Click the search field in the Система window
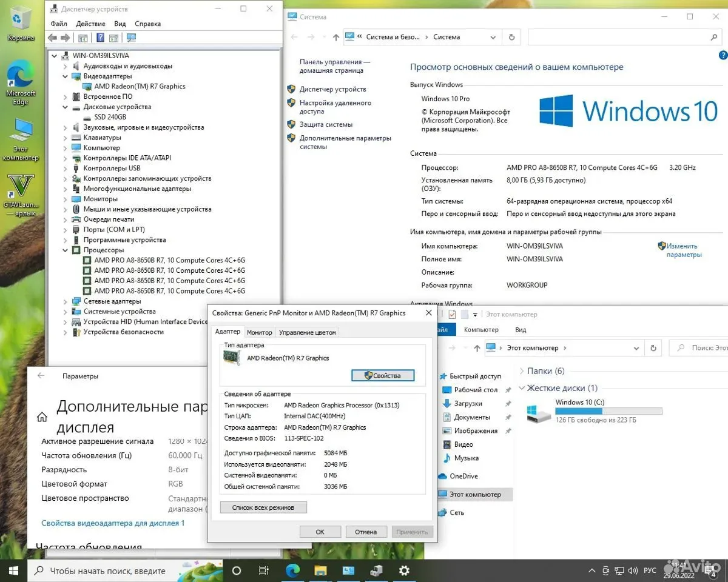This screenshot has height=582, width=728. [624, 37]
